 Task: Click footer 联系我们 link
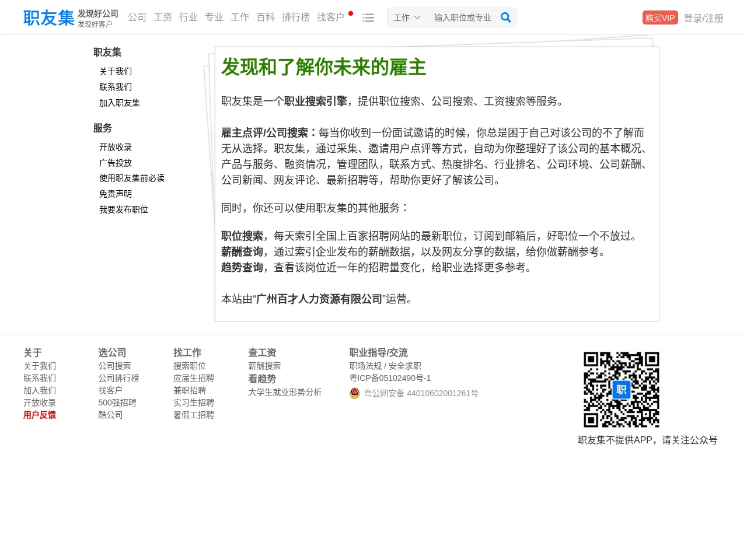[40, 378]
